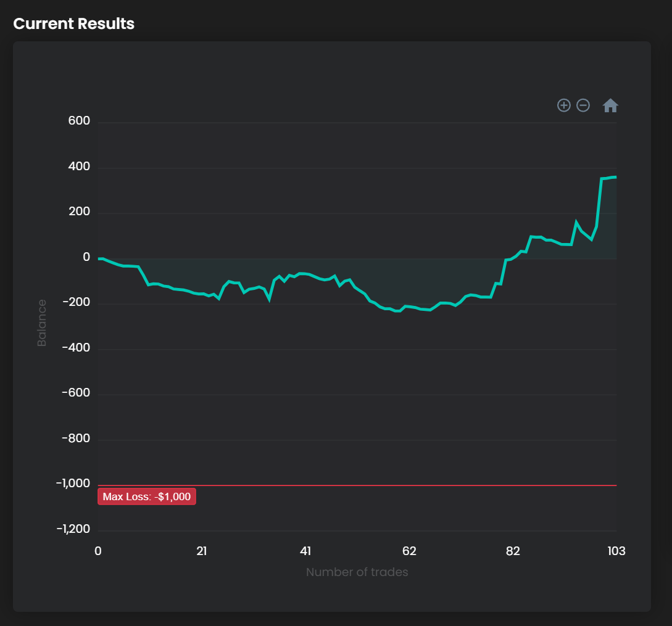Click the 41 x-axis label

tap(305, 551)
